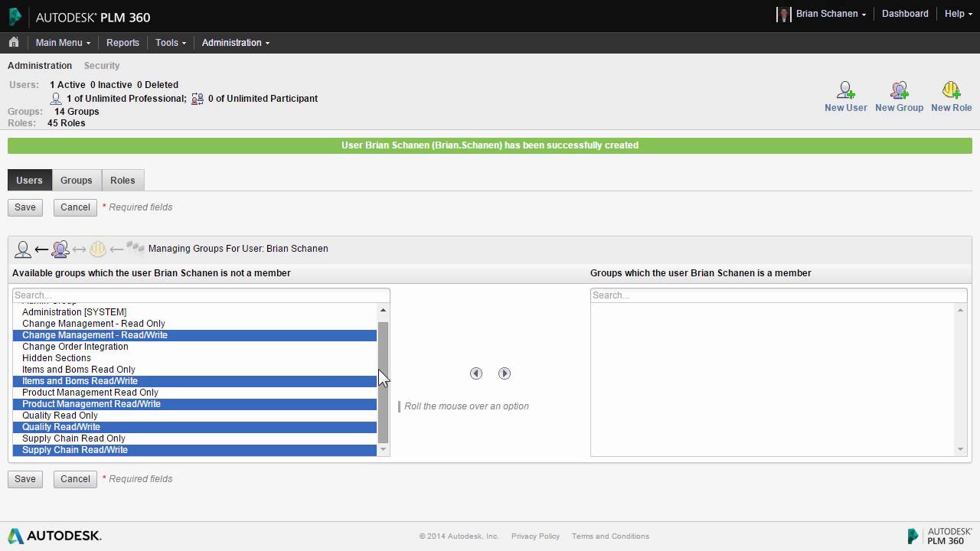This screenshot has width=980, height=551.
Task: Open Reports from the menu bar
Action: click(x=122, y=43)
